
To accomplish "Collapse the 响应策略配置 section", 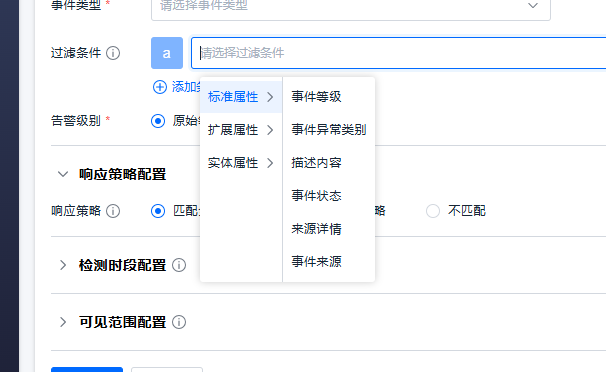I will pos(63,174).
